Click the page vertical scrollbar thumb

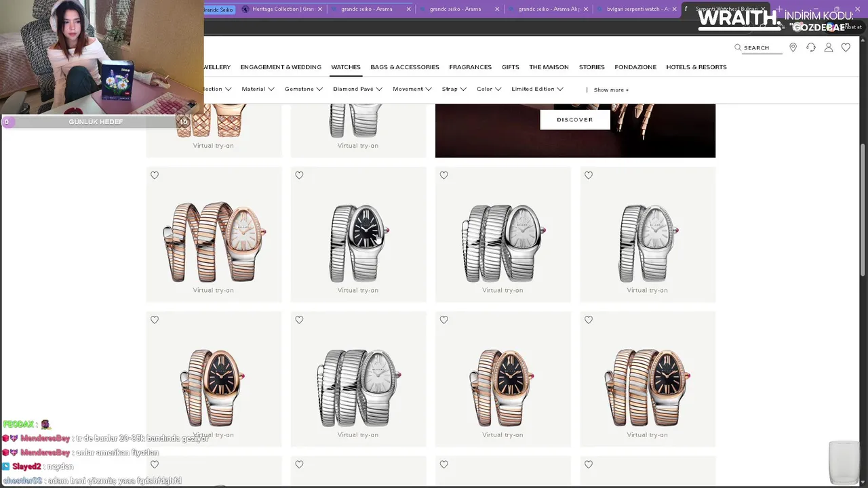pyautogui.click(x=863, y=209)
